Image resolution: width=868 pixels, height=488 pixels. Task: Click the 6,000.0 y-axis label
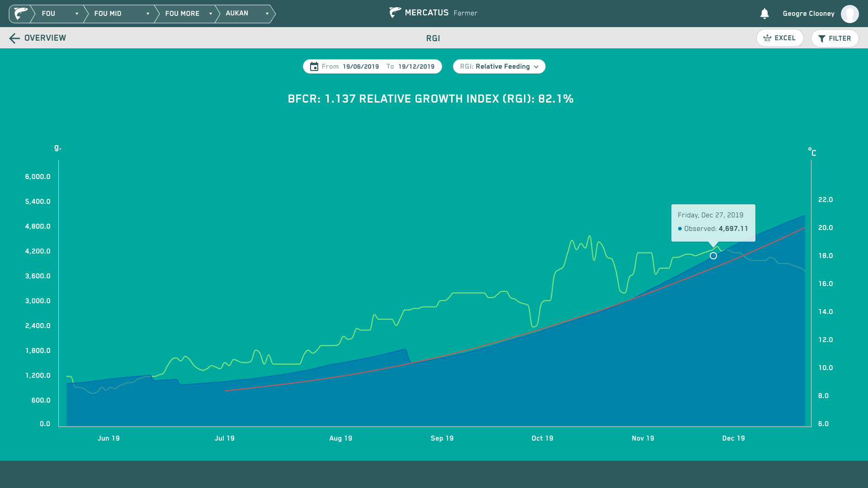click(38, 177)
